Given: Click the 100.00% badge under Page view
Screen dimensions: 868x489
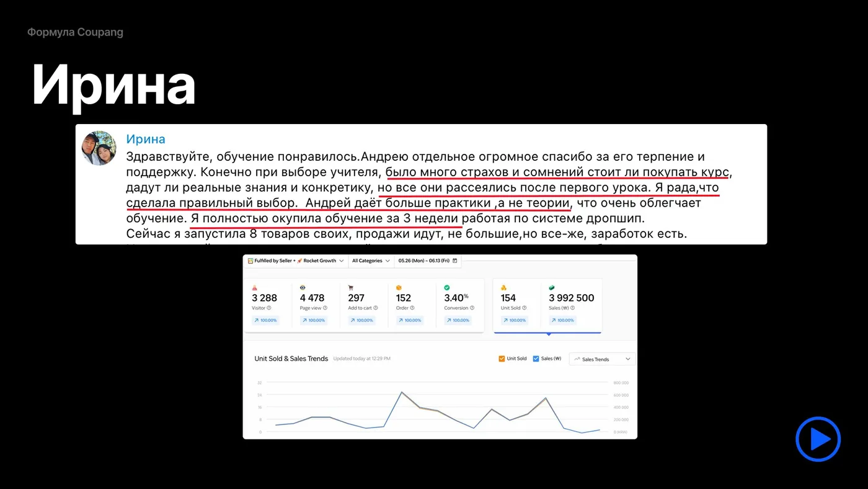Looking at the screenshot, I should click(313, 320).
